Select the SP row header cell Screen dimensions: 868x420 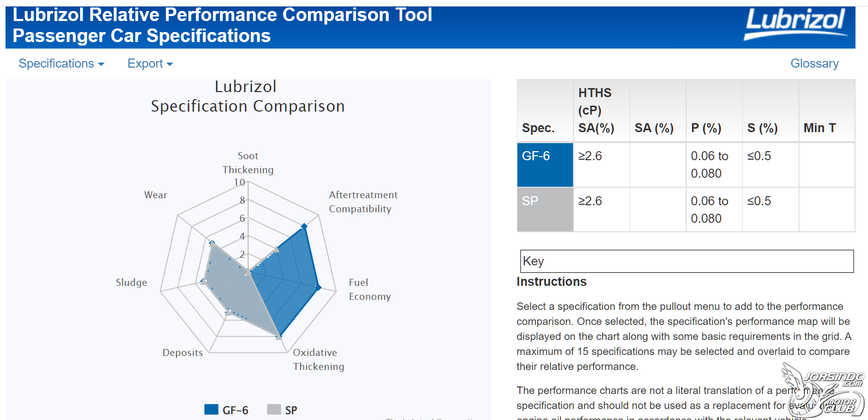(x=545, y=209)
